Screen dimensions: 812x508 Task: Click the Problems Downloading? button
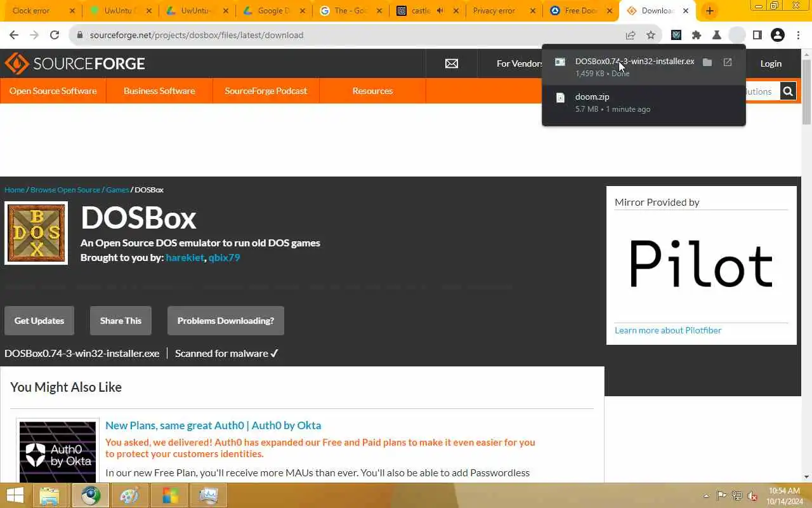pyautogui.click(x=226, y=321)
